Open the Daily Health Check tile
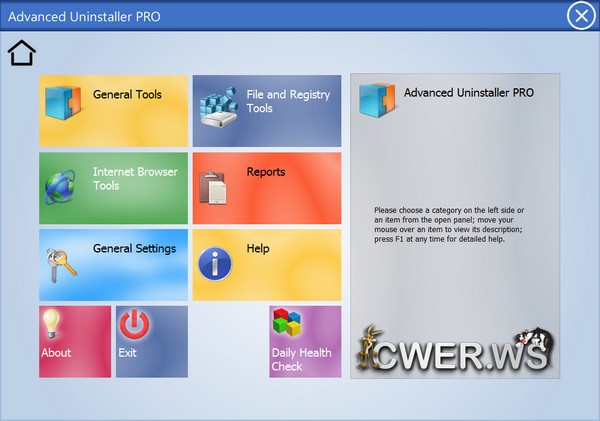 pos(305,342)
